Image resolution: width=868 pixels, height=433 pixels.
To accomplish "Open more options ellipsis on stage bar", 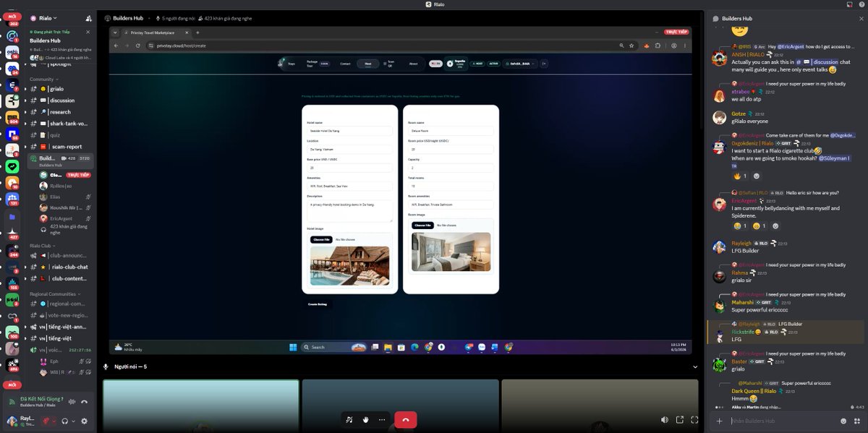I will tap(382, 419).
